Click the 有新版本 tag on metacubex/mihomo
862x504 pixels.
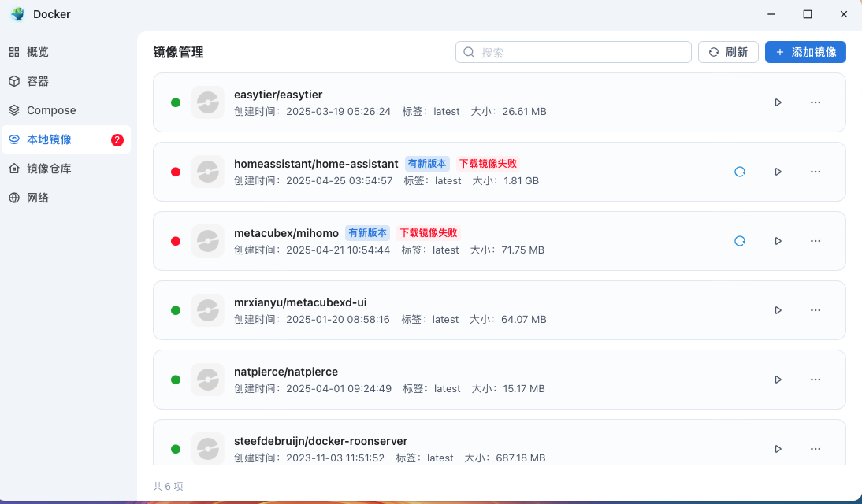368,233
